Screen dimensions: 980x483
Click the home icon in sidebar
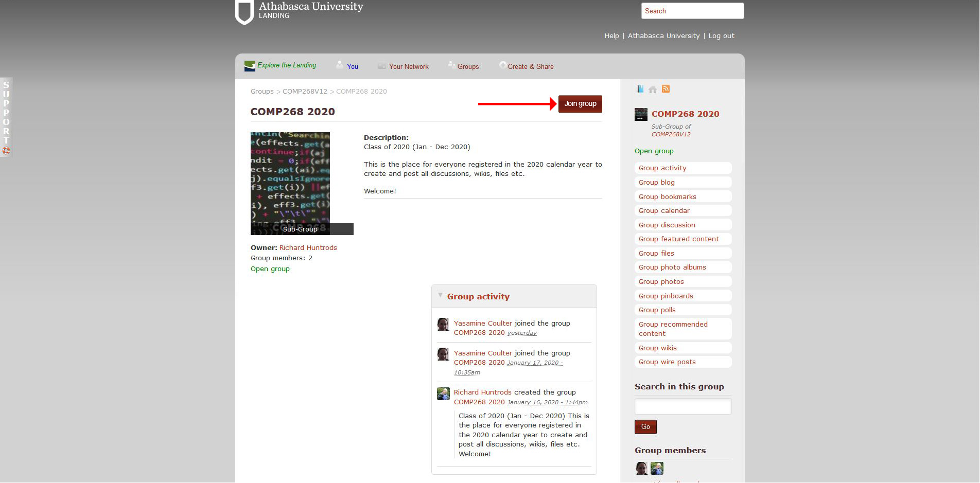[x=653, y=90]
